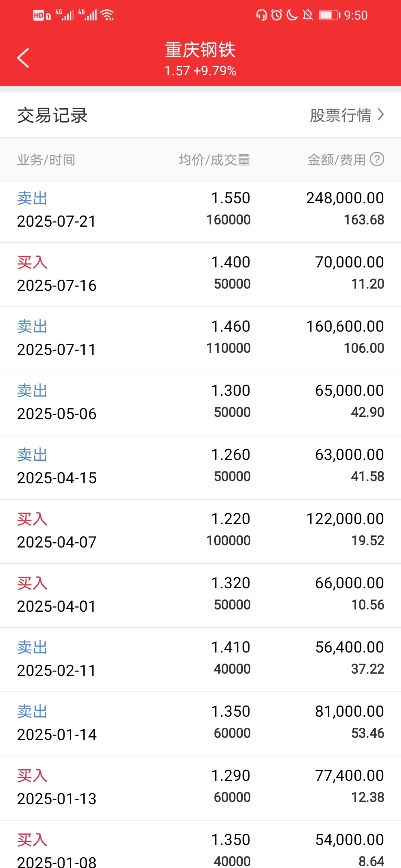
Task: Tap the moon do-not-disturb icon
Action: 292,15
